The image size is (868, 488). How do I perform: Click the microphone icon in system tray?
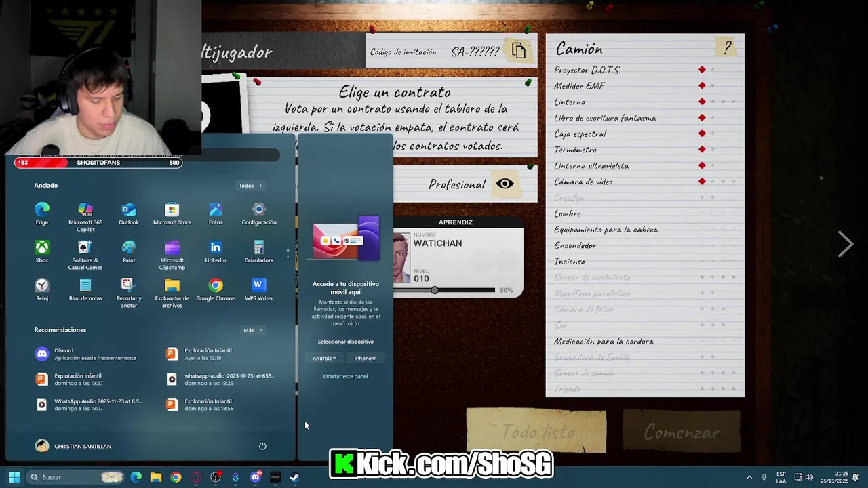[x=764, y=477]
